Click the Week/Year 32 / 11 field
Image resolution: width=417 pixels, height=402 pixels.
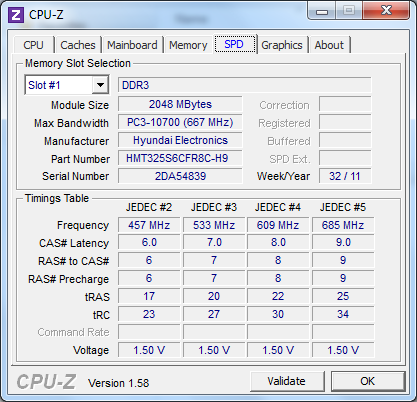pyautogui.click(x=345, y=176)
